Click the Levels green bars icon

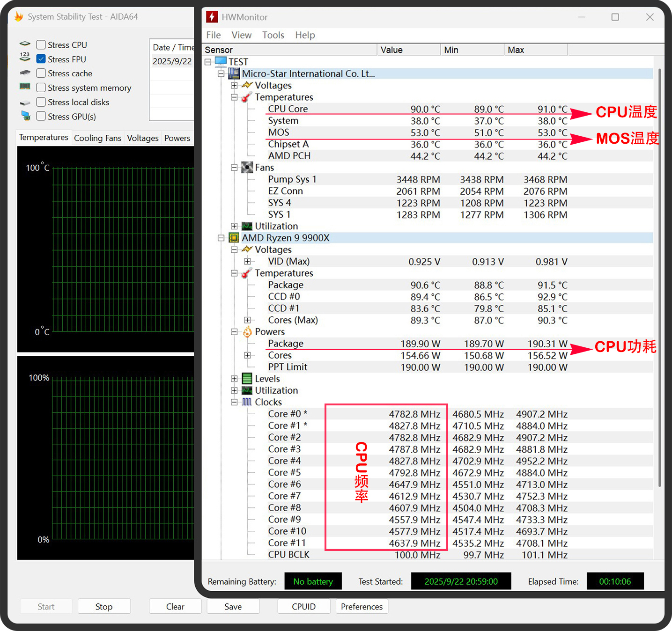pyautogui.click(x=247, y=379)
